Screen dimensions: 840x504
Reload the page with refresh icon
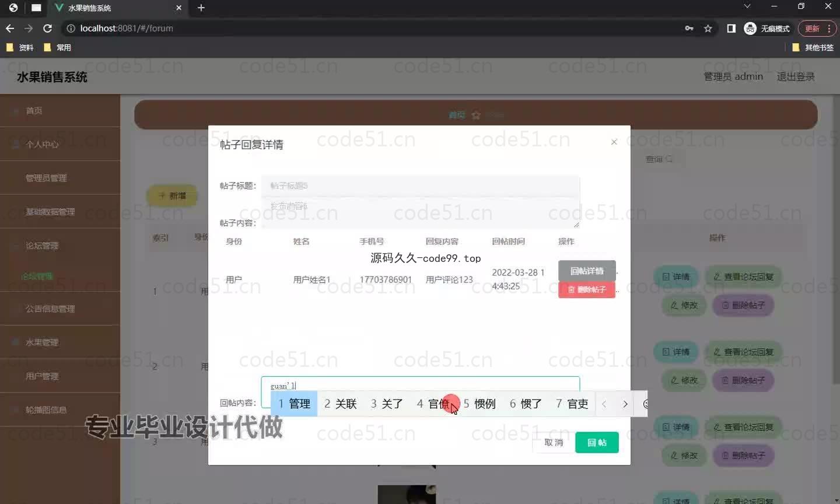coord(48,28)
